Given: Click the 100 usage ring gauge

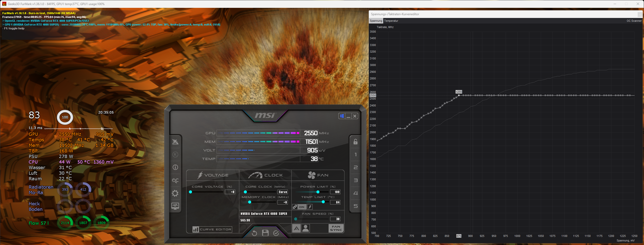Looking at the screenshot, I should (65, 117).
